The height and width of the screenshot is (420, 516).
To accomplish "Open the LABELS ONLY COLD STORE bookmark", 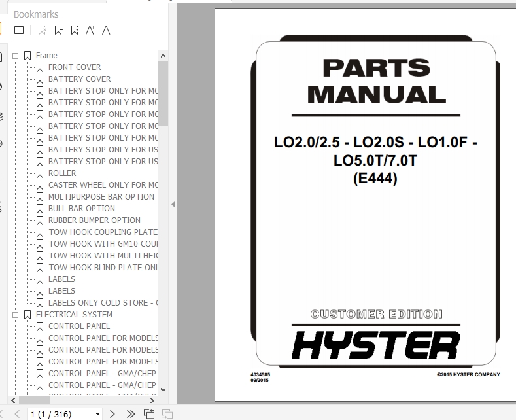I will (103, 303).
